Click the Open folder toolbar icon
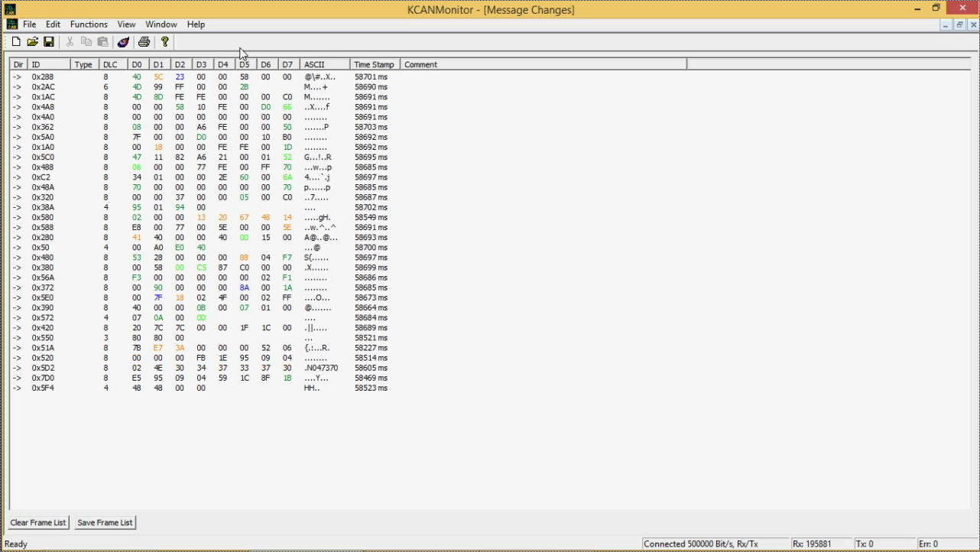 tap(32, 42)
